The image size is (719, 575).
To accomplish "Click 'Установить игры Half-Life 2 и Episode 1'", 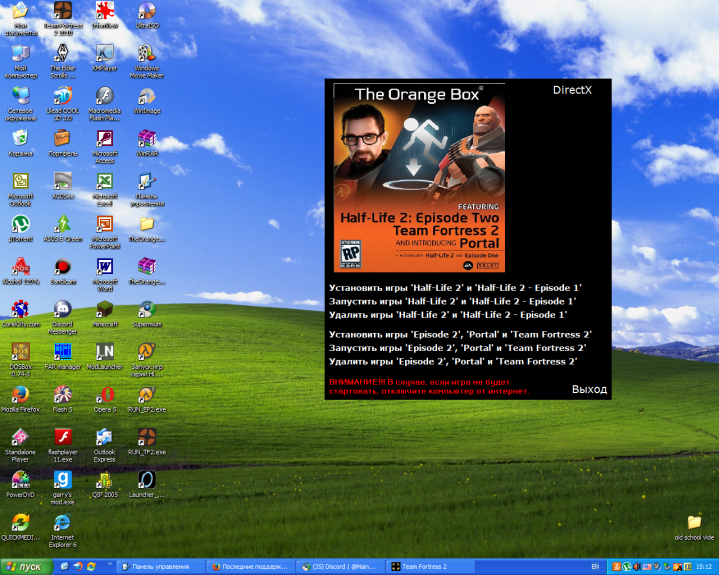I will click(455, 288).
